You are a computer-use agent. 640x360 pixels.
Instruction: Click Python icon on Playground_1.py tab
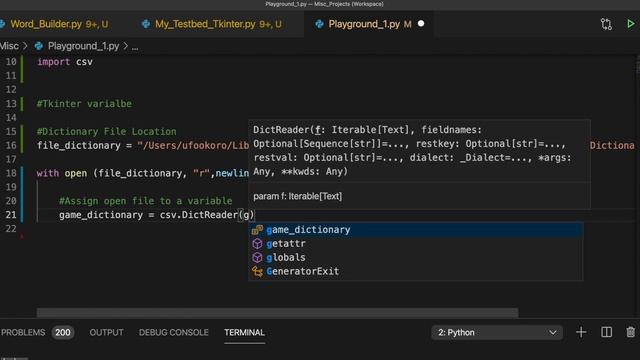(x=319, y=24)
